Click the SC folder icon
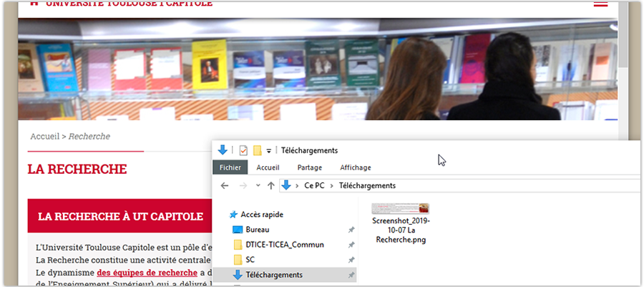 (238, 260)
